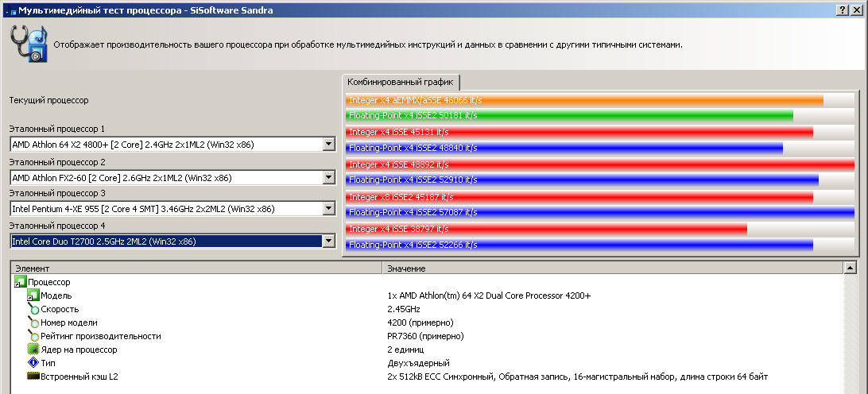The width and height of the screenshot is (868, 394).
Task: Select the Комбинированный график tab
Action: 401,83
